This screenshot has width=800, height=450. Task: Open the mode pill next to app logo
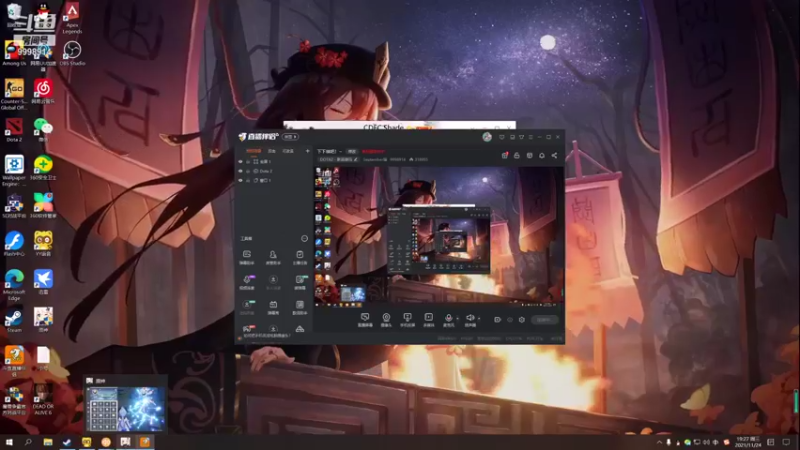(290, 137)
